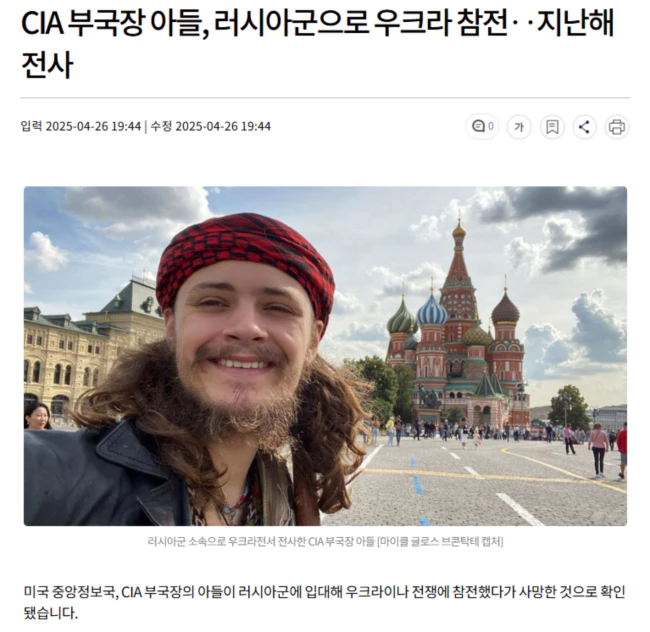Viewport: 650px width, 632px height.
Task: Open the comments speech bubble icon
Action: click(x=478, y=126)
